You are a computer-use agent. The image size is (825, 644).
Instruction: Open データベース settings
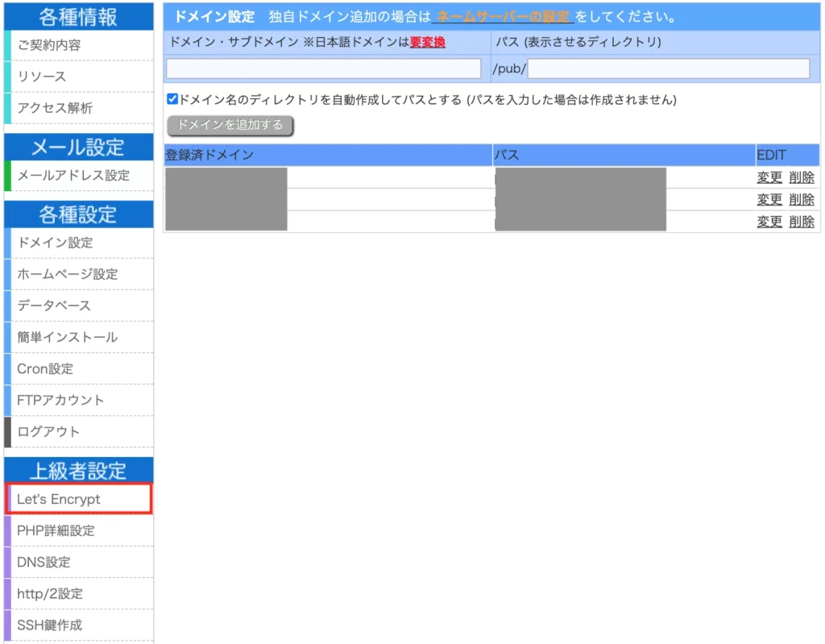tap(54, 305)
